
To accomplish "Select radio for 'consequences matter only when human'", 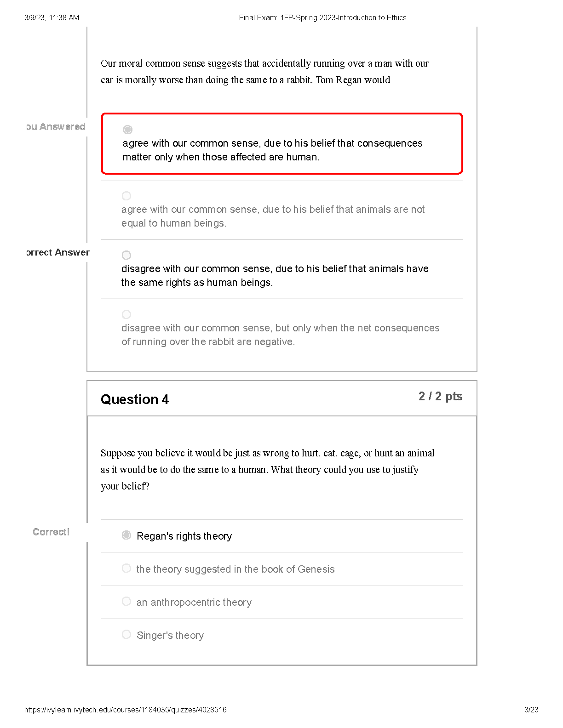I will tap(128, 130).
